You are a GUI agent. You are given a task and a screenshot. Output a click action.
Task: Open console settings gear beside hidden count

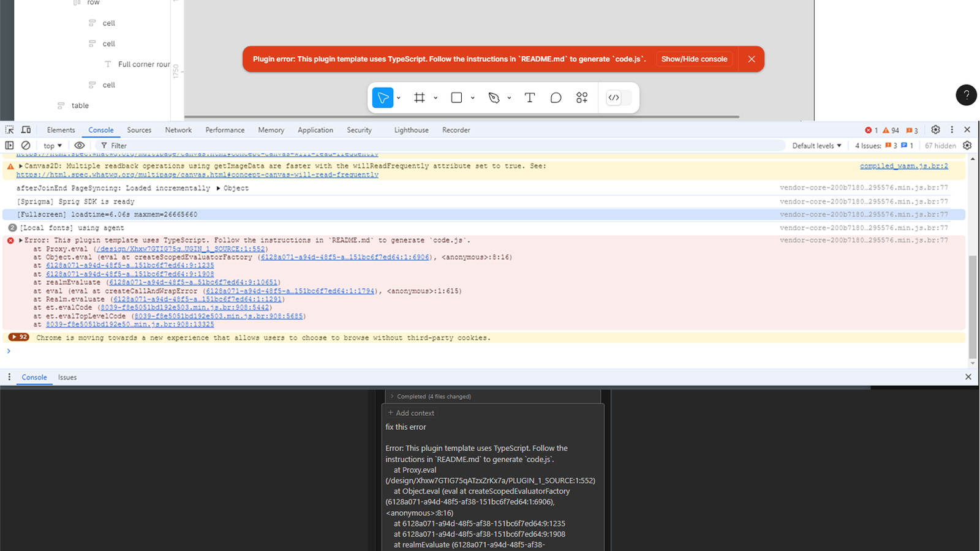tap(967, 146)
